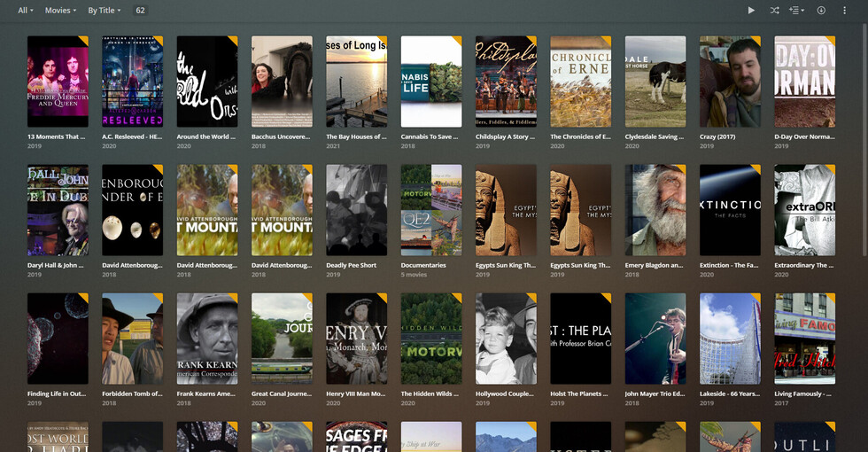The height and width of the screenshot is (452, 868).
Task: Open the more options vertical dots menu
Action: tap(844, 10)
